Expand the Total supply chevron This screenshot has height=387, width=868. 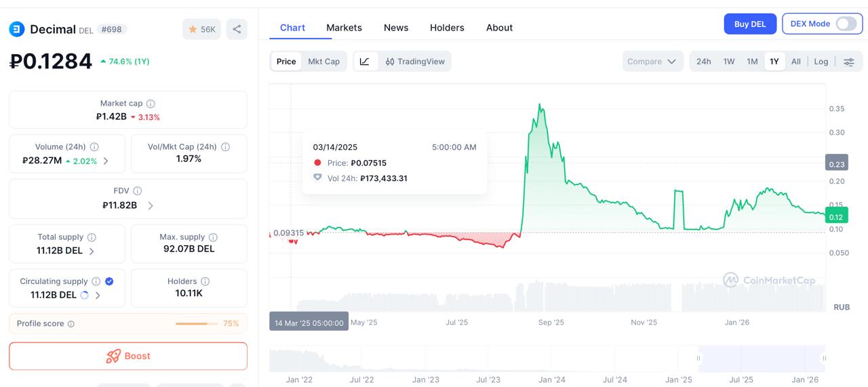(92, 251)
